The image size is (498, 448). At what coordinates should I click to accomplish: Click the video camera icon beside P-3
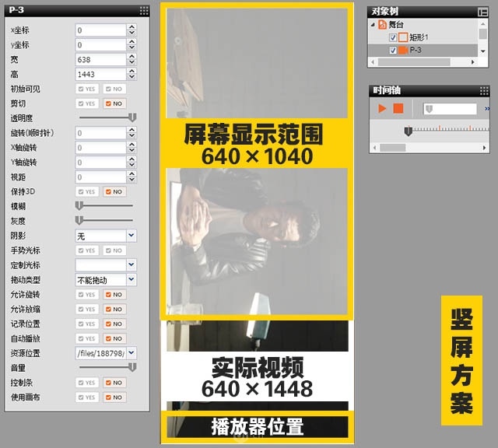[x=403, y=51]
